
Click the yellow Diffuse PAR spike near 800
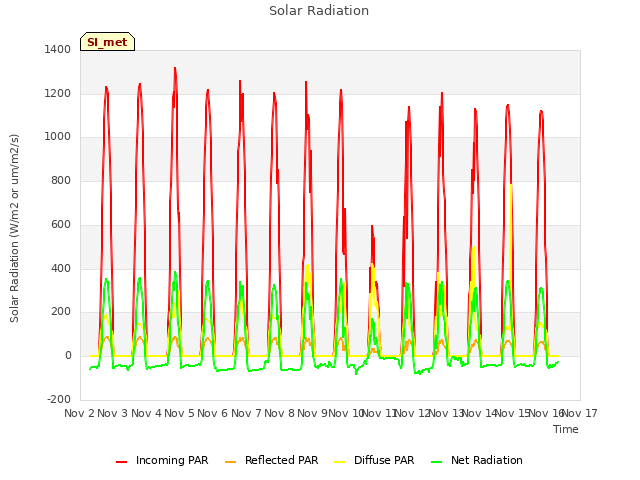tap(511, 186)
